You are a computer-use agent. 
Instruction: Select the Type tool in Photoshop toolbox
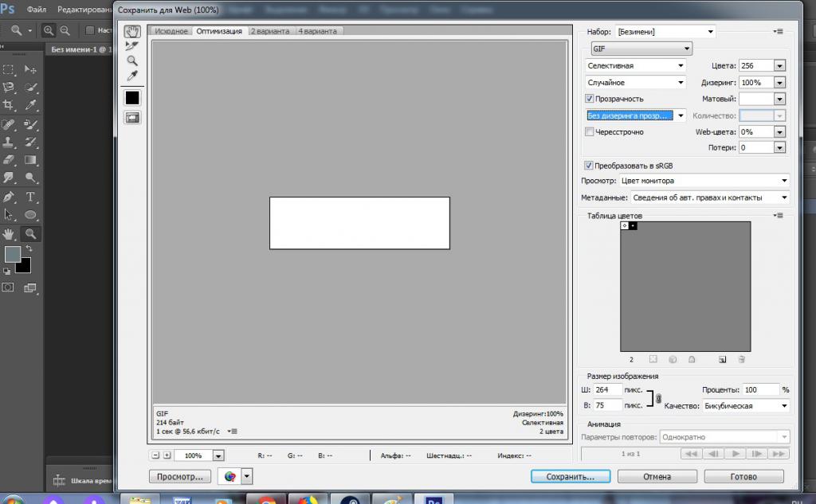(30, 197)
